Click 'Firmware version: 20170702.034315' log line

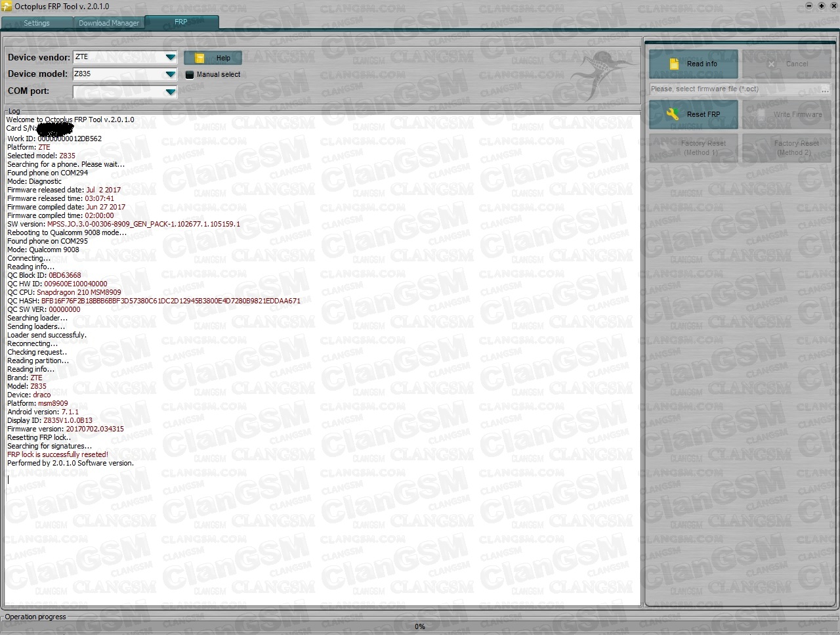pyautogui.click(x=66, y=429)
